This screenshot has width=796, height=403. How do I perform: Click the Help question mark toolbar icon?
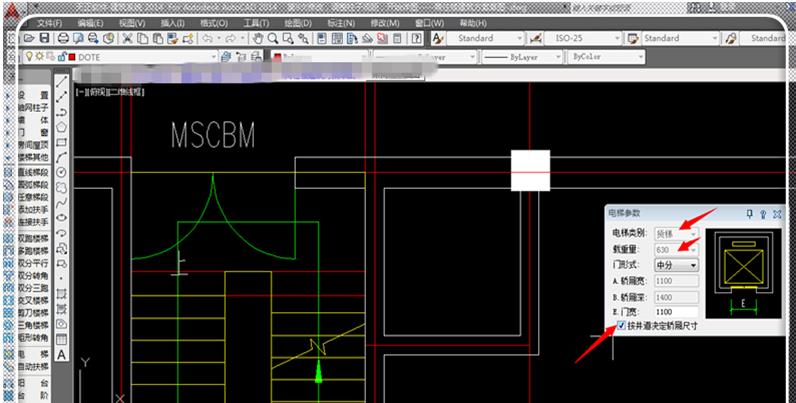coord(416,38)
